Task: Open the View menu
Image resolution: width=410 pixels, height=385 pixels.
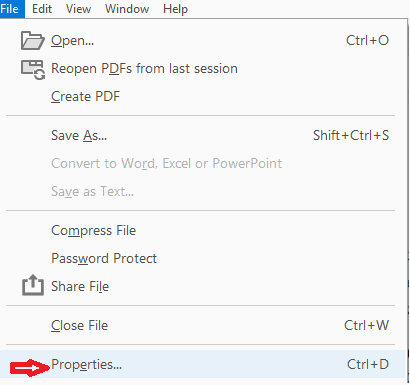Action: coord(78,9)
